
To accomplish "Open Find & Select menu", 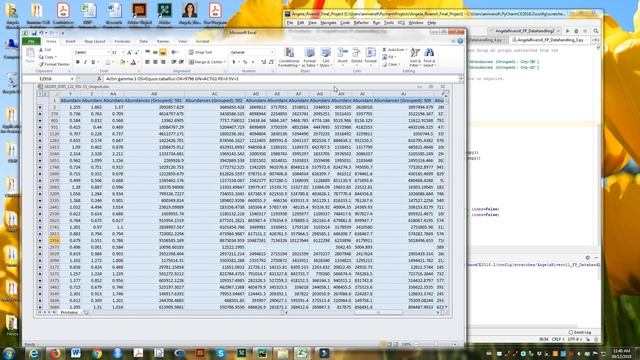I will pos(429,58).
